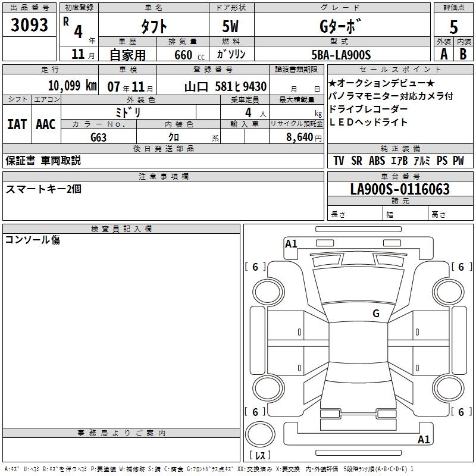Select [6] tire mark at upper right
This screenshot has height=476, width=476.
pyautogui.click(x=462, y=267)
